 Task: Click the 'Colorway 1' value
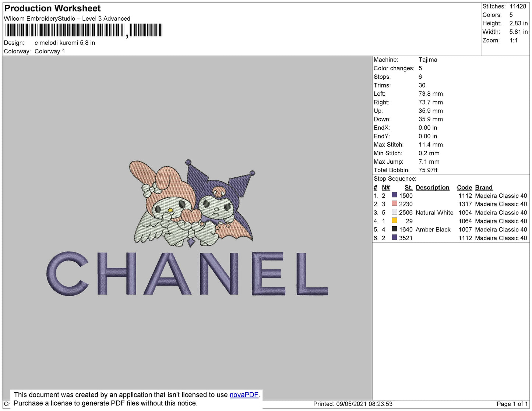pos(50,52)
